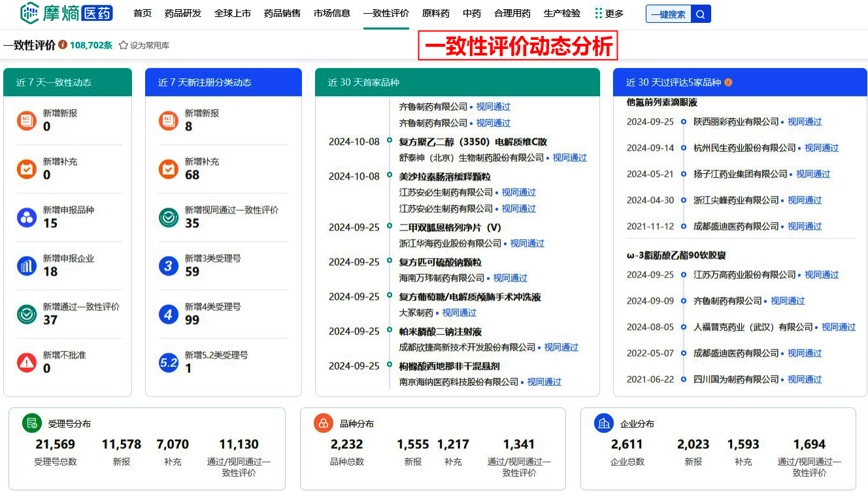
Task: Open the 药品研发 menu
Action: [x=183, y=13]
